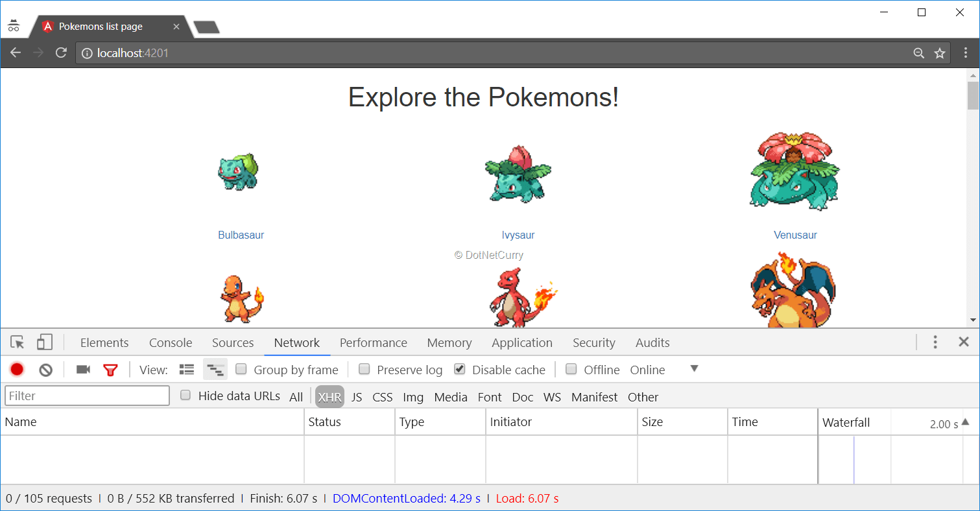
Task: Filter requests by Manifest
Action: point(595,397)
